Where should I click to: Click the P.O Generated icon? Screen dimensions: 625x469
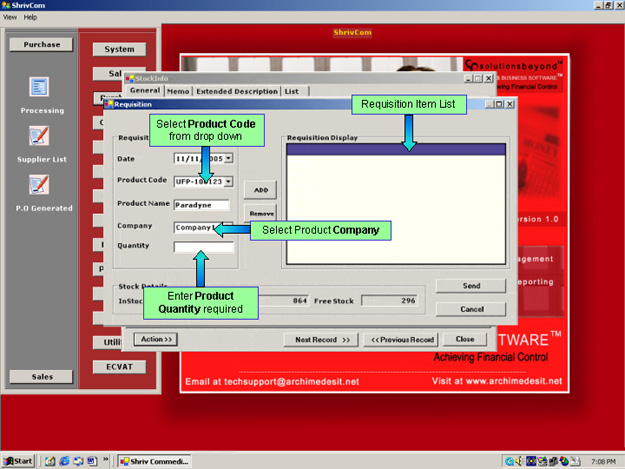[x=40, y=185]
